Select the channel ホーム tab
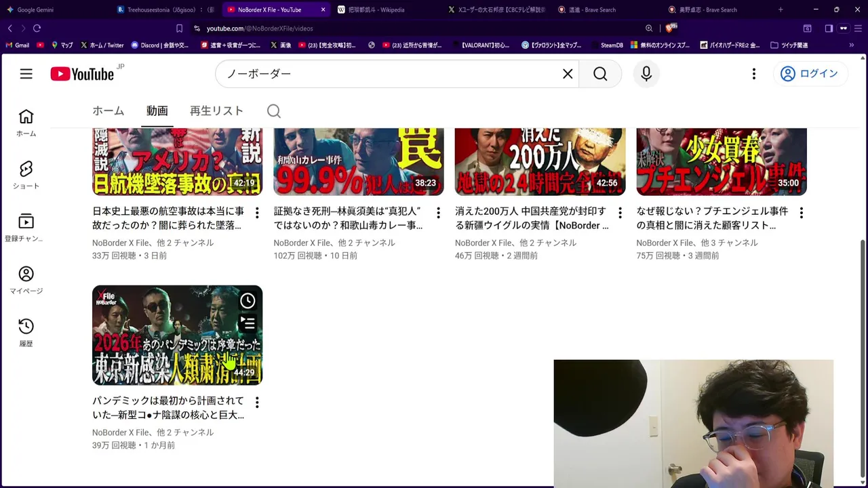Screen dimensions: 868x488 tap(108, 111)
